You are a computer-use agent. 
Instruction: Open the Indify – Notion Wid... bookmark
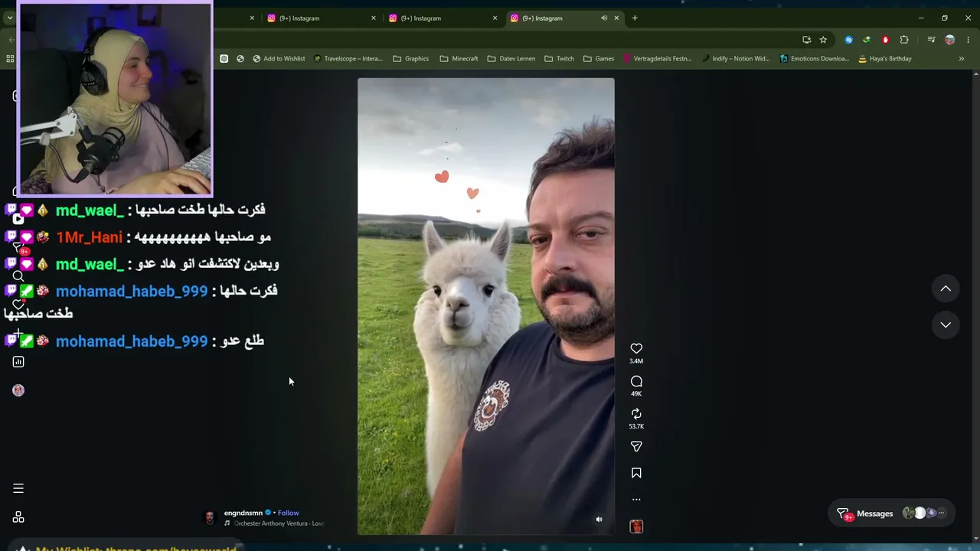pos(735,58)
